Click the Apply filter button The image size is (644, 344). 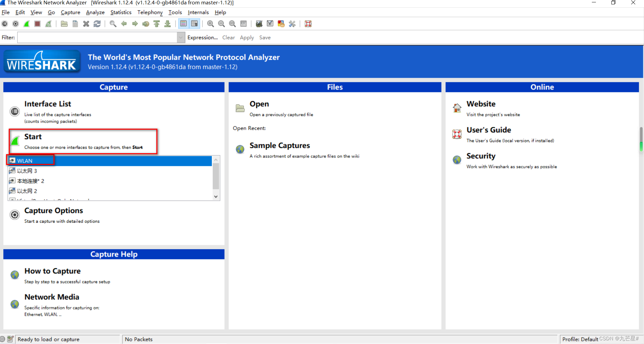click(247, 38)
